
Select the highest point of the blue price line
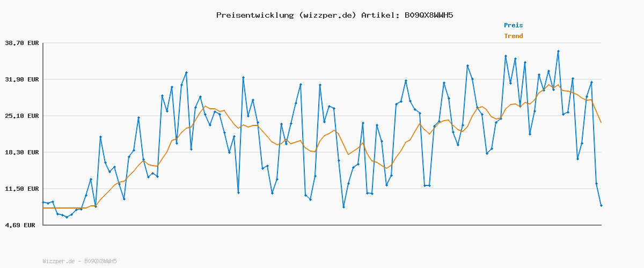[x=558, y=51]
